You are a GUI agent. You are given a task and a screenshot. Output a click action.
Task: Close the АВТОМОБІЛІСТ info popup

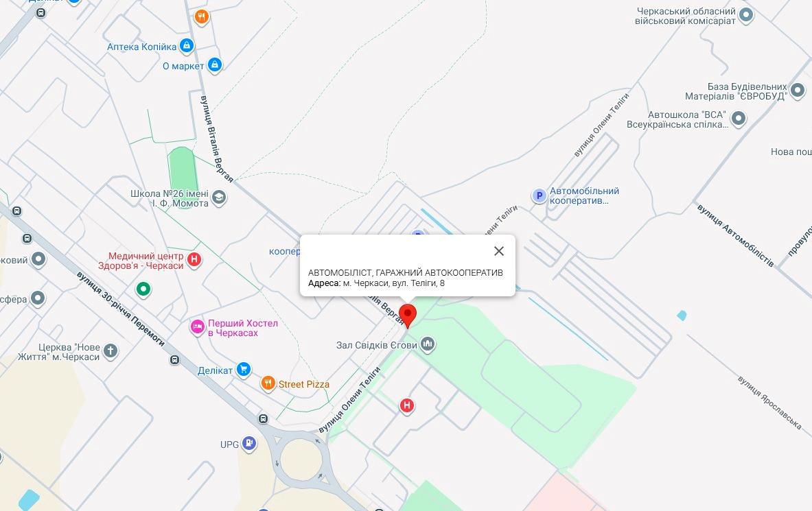[499, 251]
